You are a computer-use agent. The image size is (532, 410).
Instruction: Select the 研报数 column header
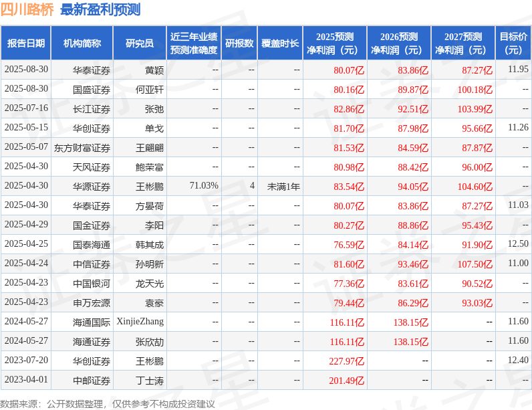pyautogui.click(x=239, y=43)
